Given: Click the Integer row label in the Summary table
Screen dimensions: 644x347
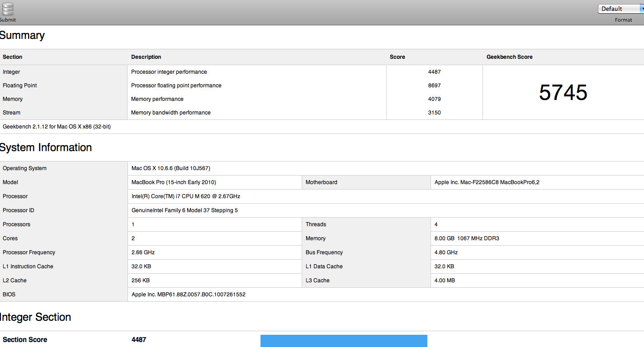Looking at the screenshot, I should pyautogui.click(x=11, y=72).
